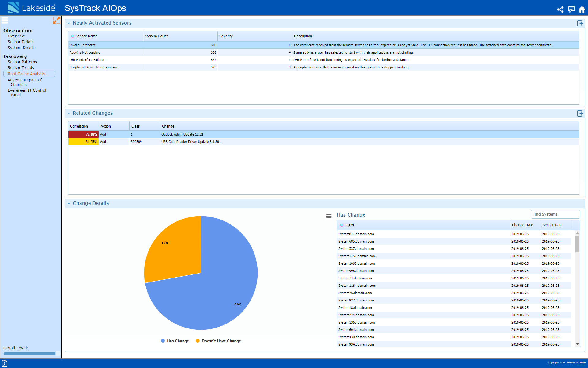Screen dimensions: 588x368
Task: Collapse the sidebar using the hamburger icon
Action: pyautogui.click(x=5, y=20)
